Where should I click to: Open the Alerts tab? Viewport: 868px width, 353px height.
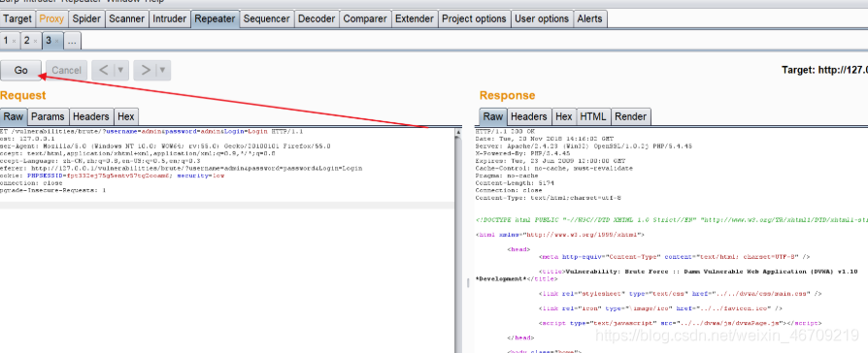(x=589, y=18)
